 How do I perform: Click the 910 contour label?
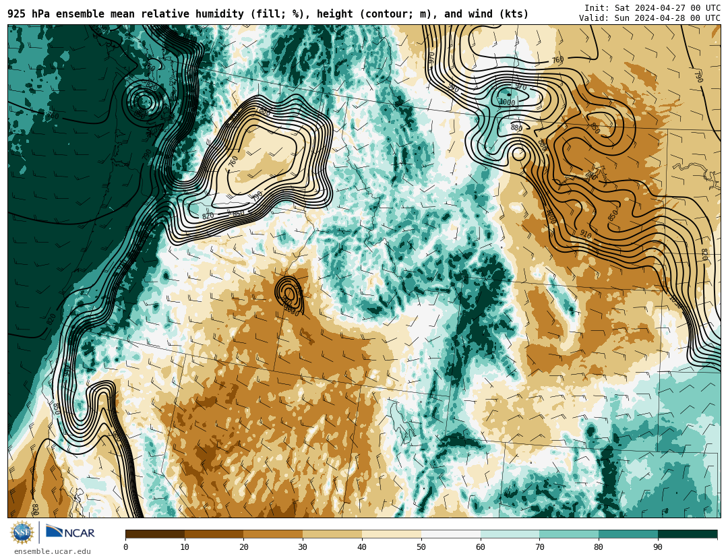(x=586, y=235)
